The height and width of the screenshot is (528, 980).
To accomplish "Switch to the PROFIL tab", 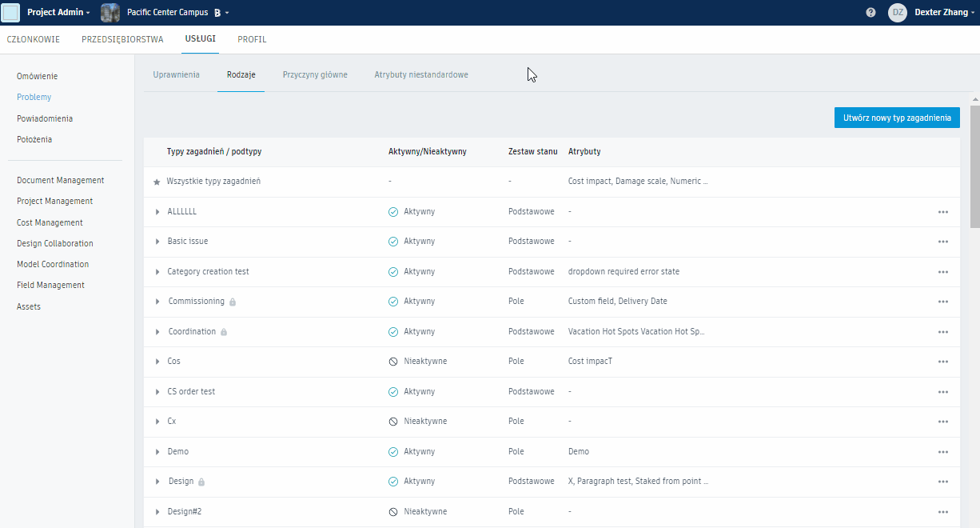I will coord(252,39).
